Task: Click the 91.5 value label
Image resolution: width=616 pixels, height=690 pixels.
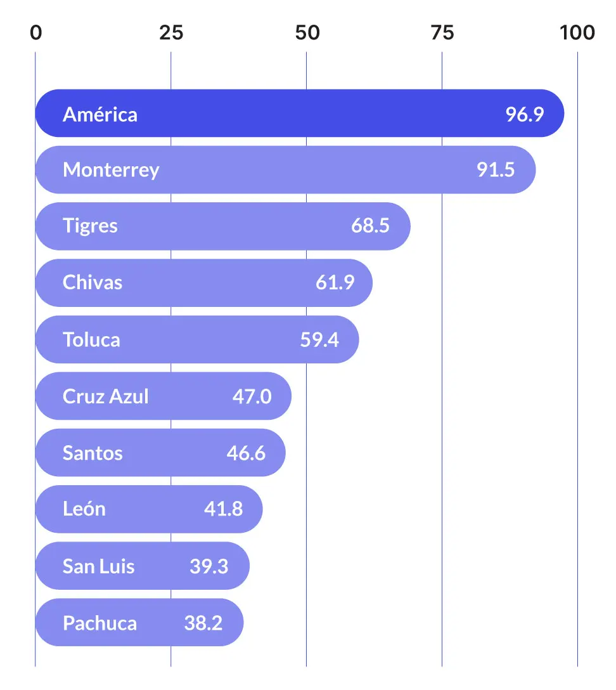Action: pos(496,170)
